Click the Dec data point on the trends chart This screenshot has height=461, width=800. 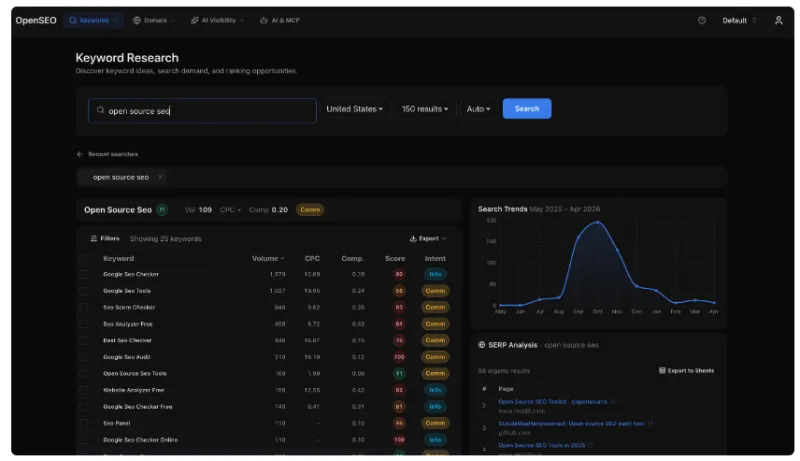coord(637,287)
